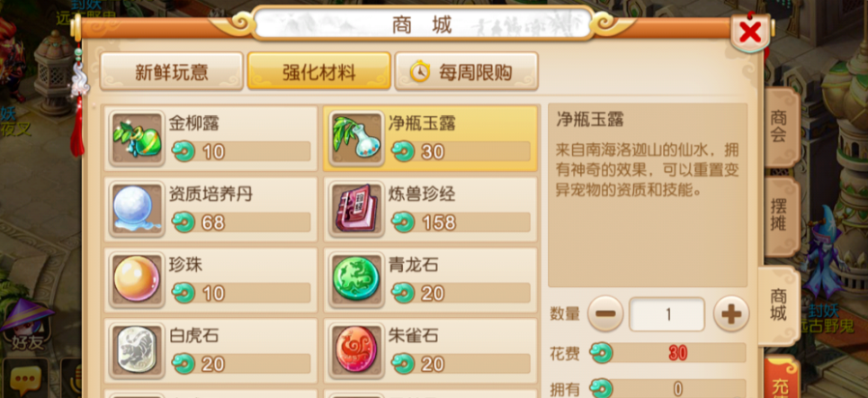Viewport: 868px width, 398px height.
Task: Decrease quantity with the minus button
Action: [x=605, y=313]
